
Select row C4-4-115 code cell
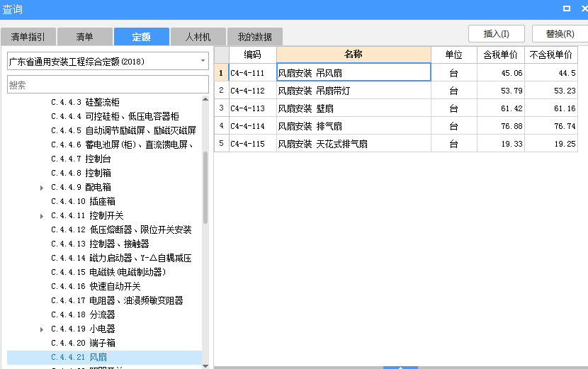point(252,144)
